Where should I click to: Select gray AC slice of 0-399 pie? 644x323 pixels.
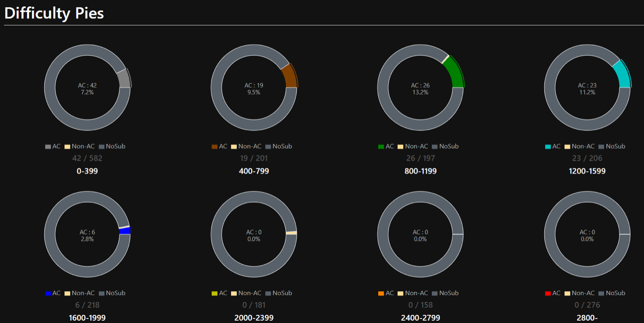click(124, 80)
